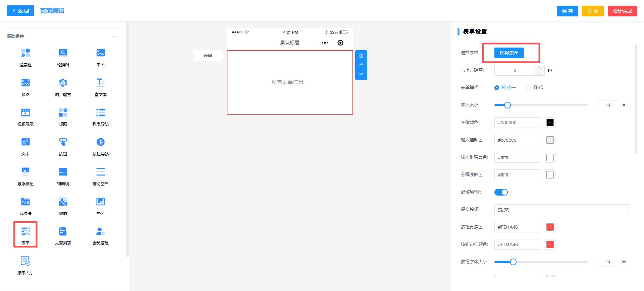644x291 pixels.
Task: Open 按钮背景色 color picker dropdown
Action: pos(550,227)
